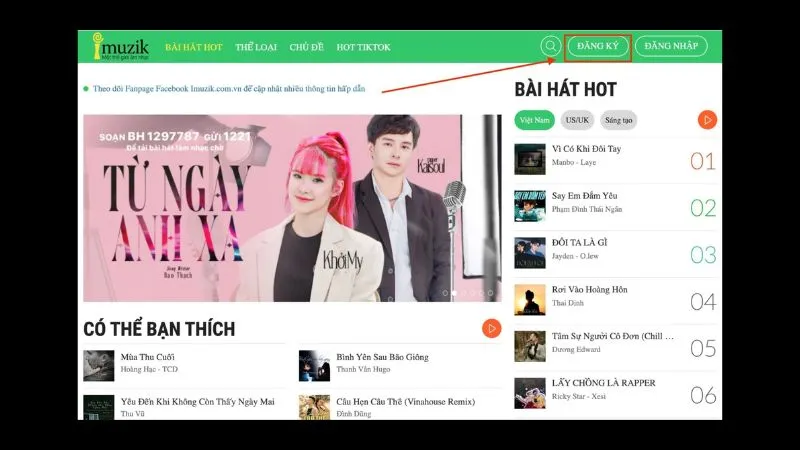Click rank number 03
This screenshot has height=450, width=800.
pos(703,255)
